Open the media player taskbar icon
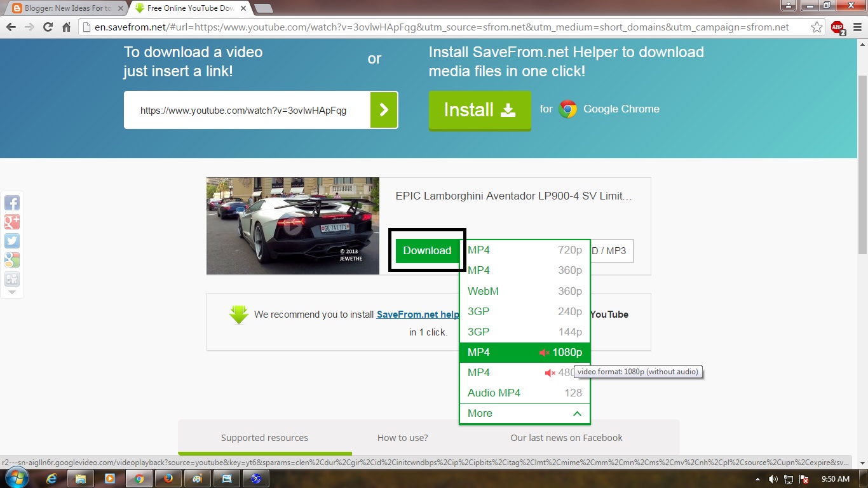 (x=110, y=478)
